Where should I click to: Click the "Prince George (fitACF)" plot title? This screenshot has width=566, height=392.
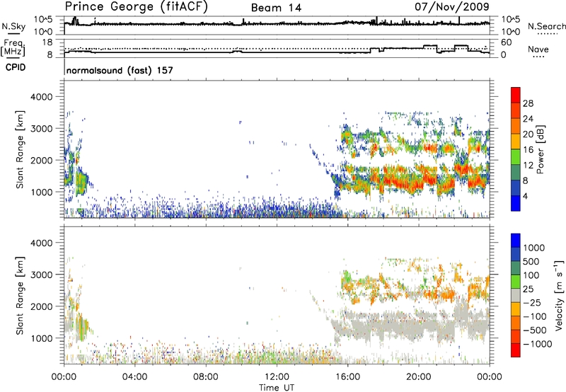(137, 7)
